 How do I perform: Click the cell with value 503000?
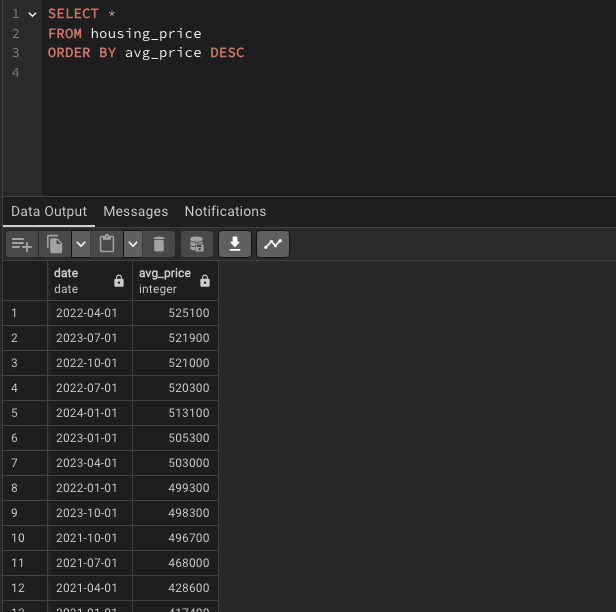pos(175,463)
